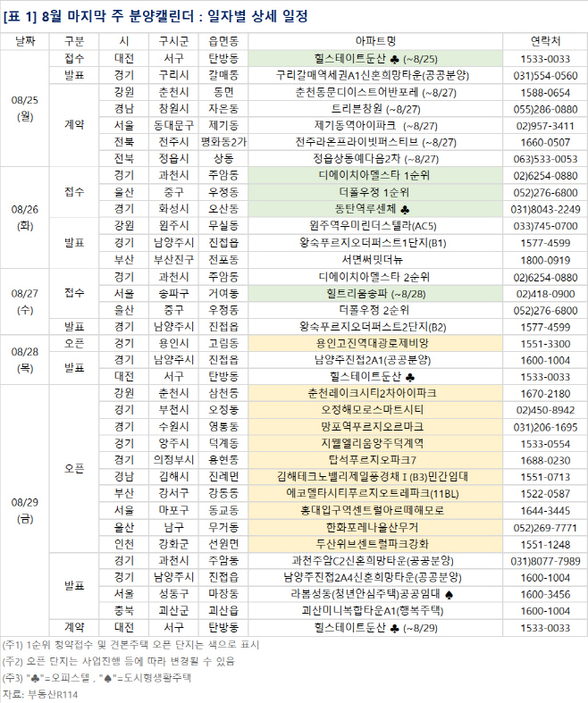Select '원주역우미린더스텔라(AC5)' apartment cell
This screenshot has height=703, width=588.
[x=375, y=225]
